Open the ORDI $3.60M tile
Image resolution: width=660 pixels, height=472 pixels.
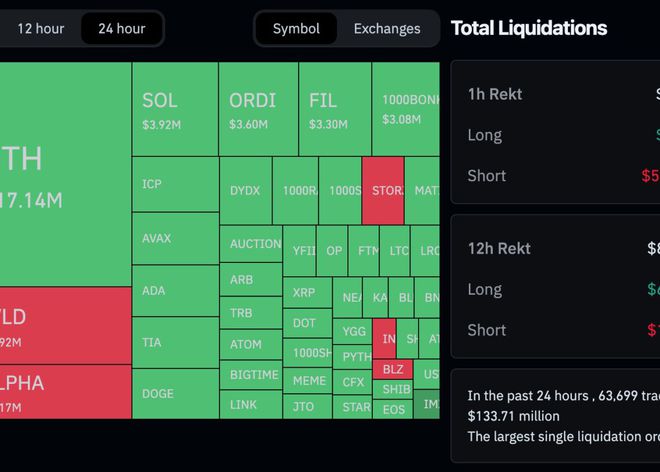pyautogui.click(x=258, y=109)
